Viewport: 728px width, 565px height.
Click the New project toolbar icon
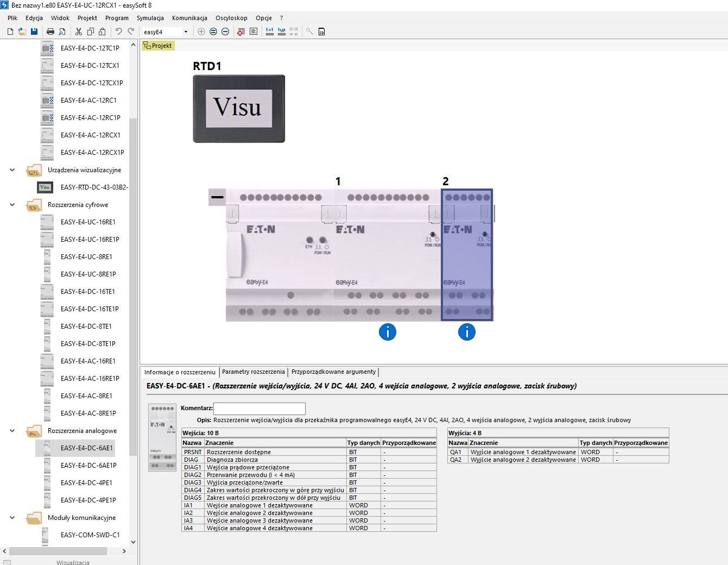(10, 32)
